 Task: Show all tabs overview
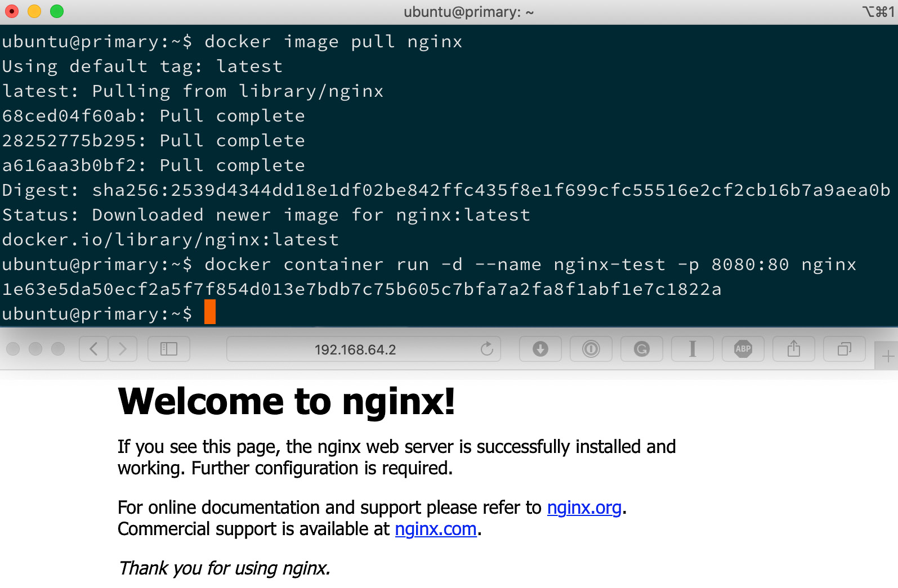(x=845, y=349)
